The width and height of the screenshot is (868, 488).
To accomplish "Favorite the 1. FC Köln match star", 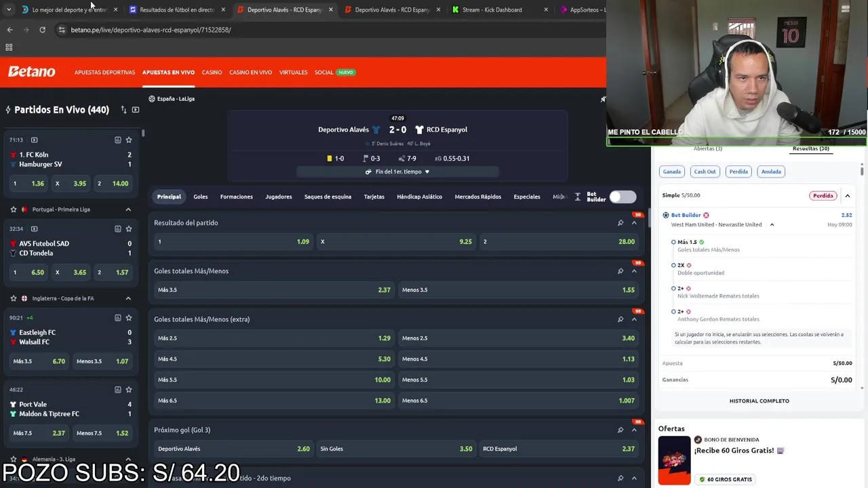I will pyautogui.click(x=129, y=140).
